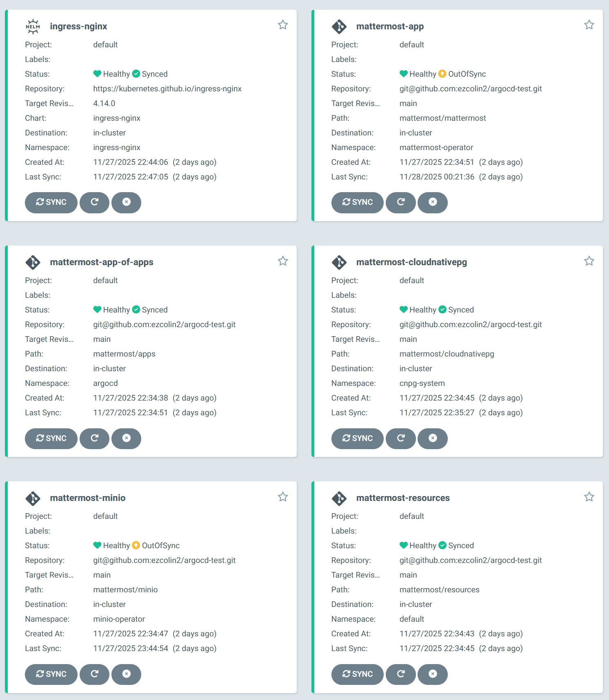The image size is (609, 700).
Task: Click Synced check icon on mattermost-resources
Action: 442,545
